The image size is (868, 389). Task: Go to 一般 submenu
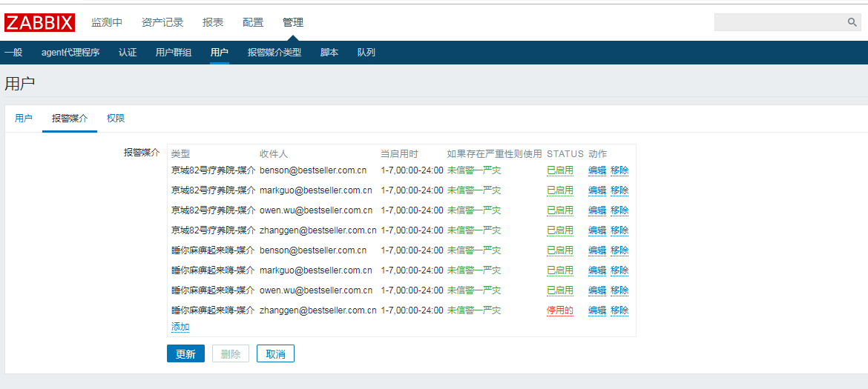coord(13,53)
